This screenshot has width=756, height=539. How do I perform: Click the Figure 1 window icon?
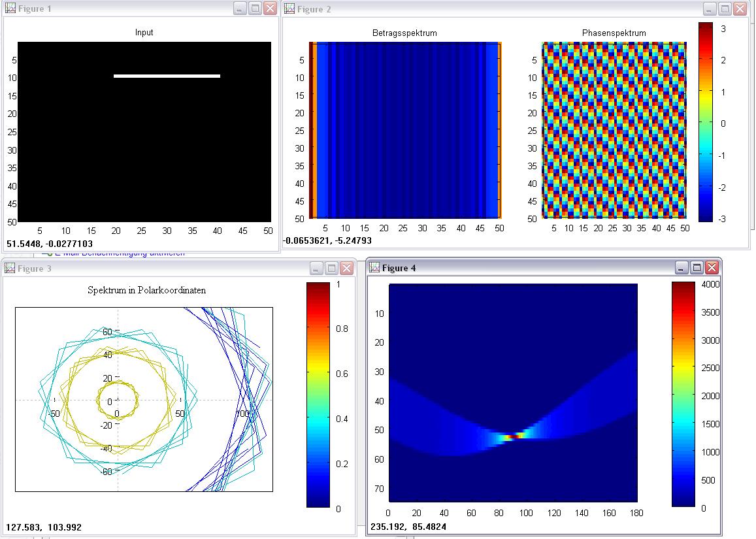pyautogui.click(x=10, y=8)
